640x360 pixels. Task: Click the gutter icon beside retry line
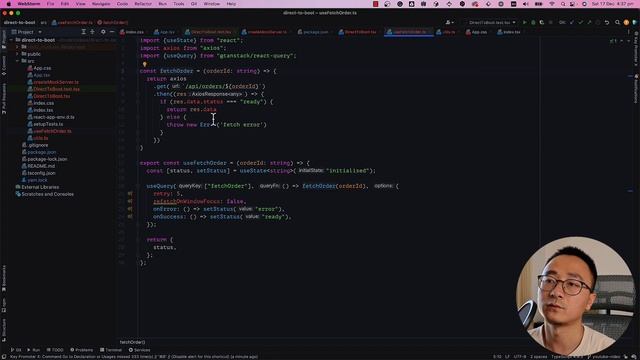pos(130,193)
